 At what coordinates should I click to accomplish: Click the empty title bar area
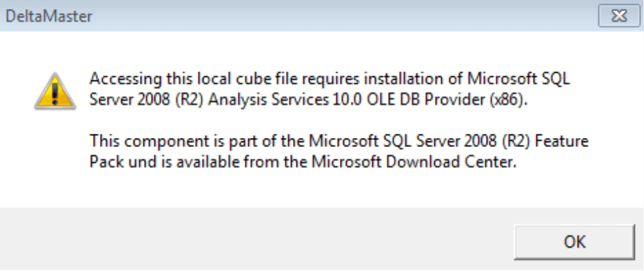(345, 16)
